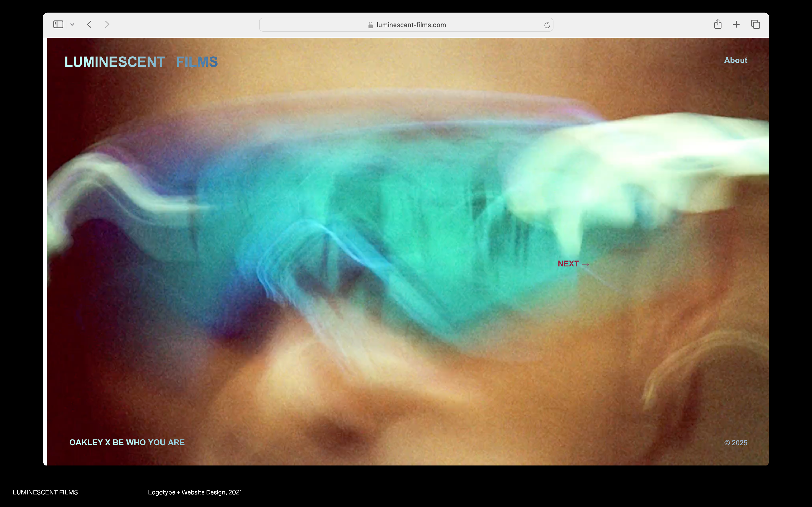This screenshot has height=507, width=812.
Task: Click the arrow beside NEXT
Action: (586, 264)
